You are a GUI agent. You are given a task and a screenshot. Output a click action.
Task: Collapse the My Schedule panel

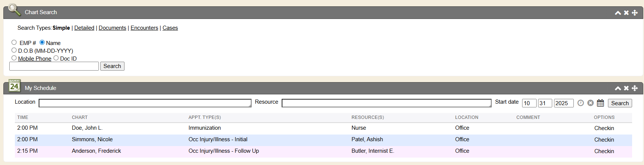point(618,88)
